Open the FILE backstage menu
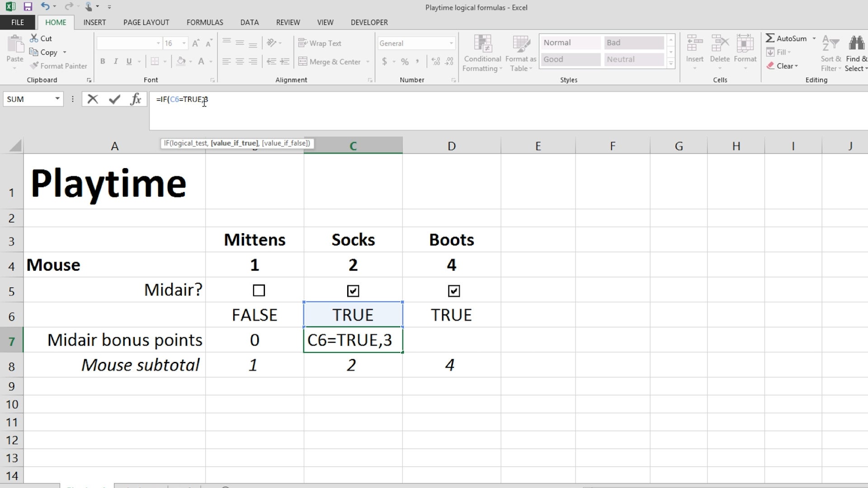This screenshot has height=488, width=868. pos(18,22)
